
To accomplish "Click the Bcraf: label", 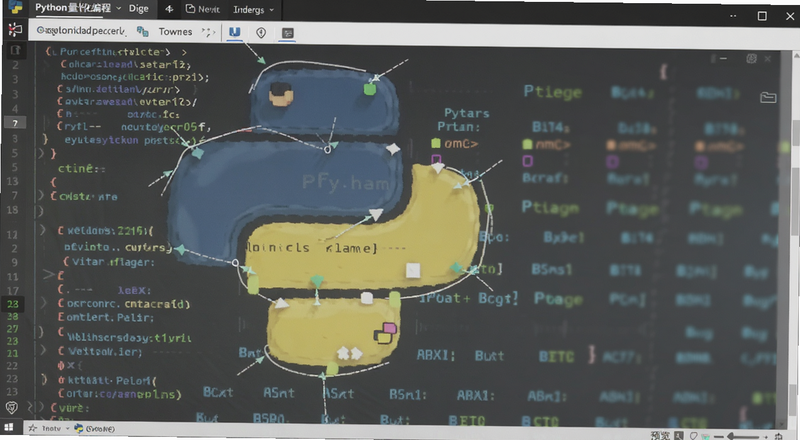I will click(545, 178).
